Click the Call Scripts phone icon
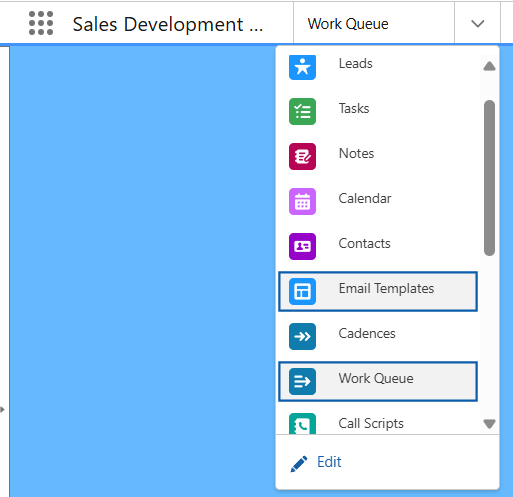This screenshot has width=513, height=497. pos(302,424)
